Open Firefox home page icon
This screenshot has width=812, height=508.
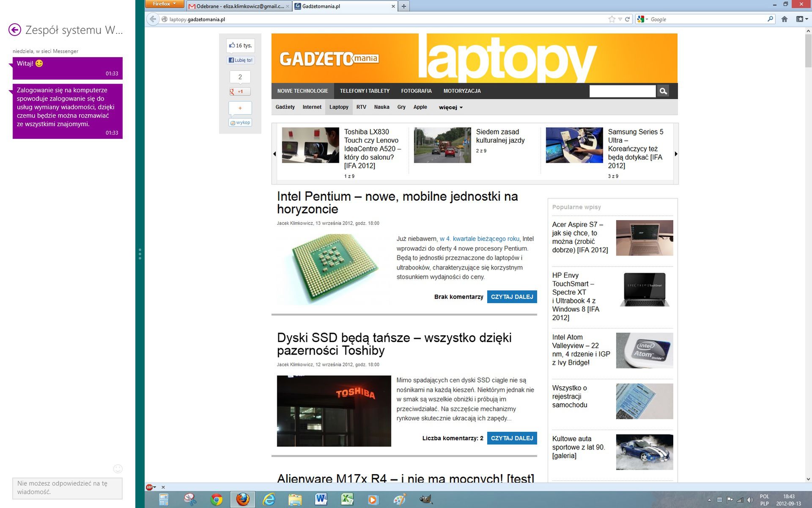785,19
